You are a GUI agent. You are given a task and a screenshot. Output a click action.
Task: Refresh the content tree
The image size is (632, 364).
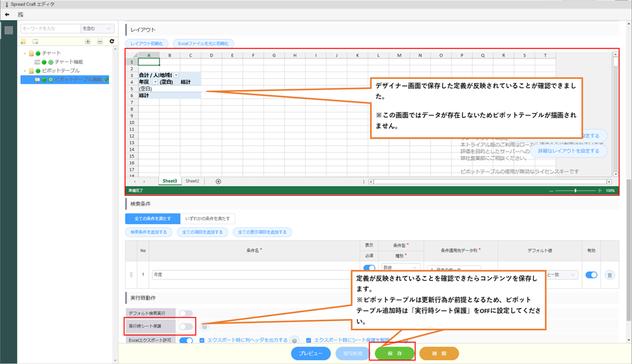point(112,41)
